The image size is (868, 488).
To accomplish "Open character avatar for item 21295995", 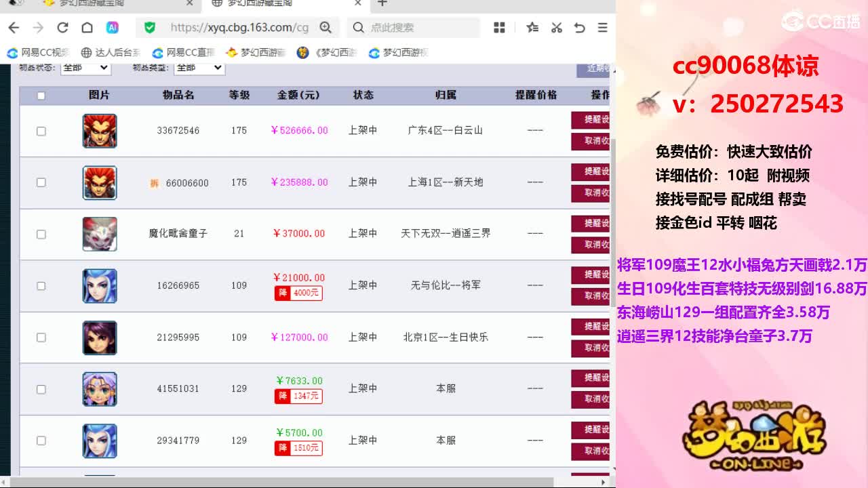I will 100,338.
